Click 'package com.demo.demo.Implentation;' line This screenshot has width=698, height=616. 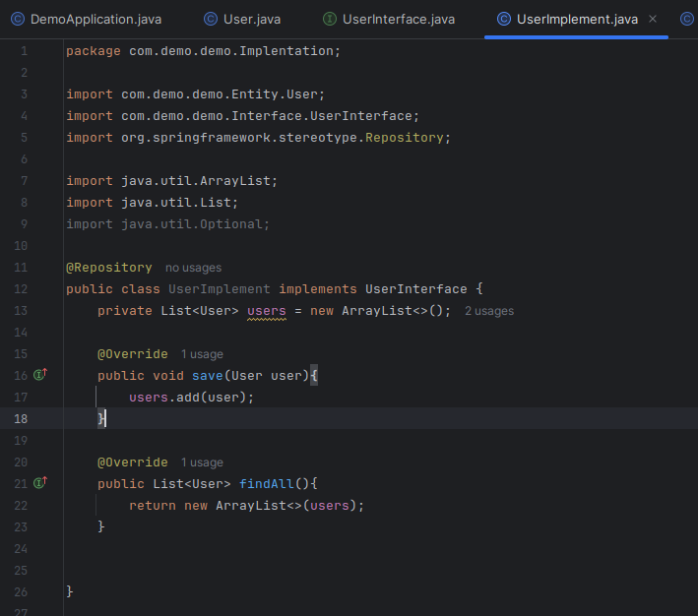click(x=204, y=51)
